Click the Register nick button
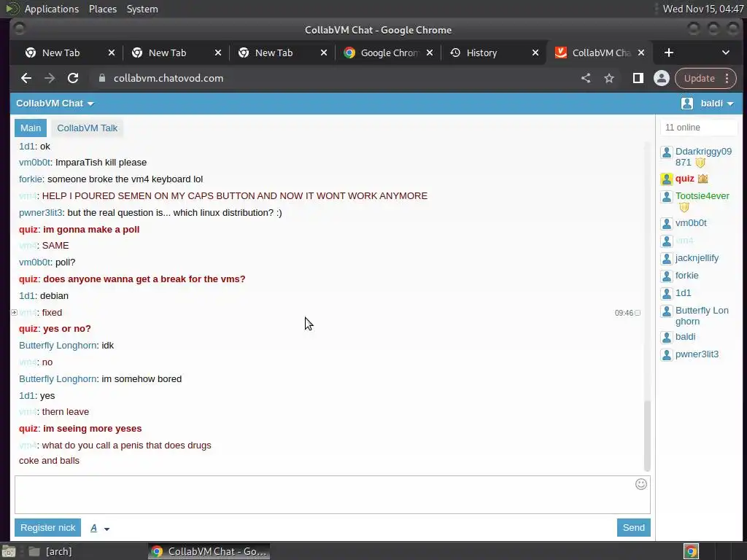 pyautogui.click(x=47, y=528)
